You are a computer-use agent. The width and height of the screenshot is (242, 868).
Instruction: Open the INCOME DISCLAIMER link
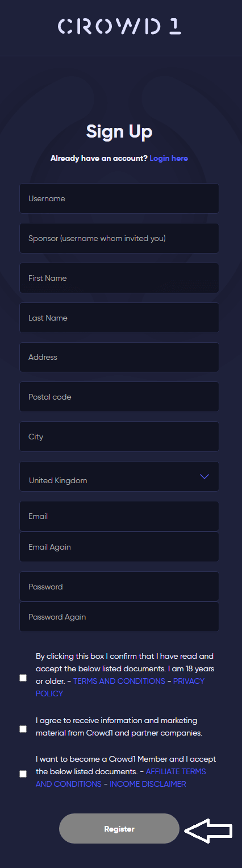(148, 784)
